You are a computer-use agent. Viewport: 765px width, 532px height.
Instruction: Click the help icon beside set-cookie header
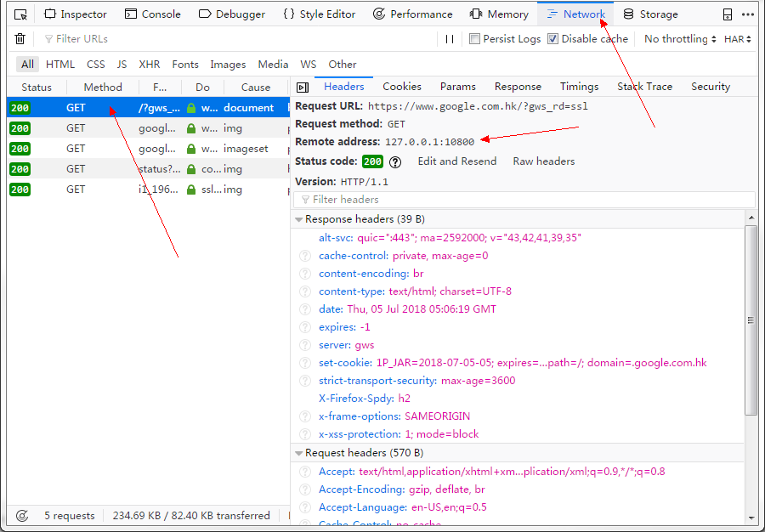click(304, 363)
